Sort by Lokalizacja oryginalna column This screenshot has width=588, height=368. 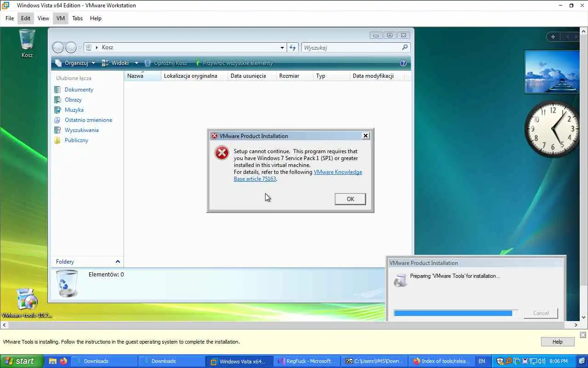[194, 76]
